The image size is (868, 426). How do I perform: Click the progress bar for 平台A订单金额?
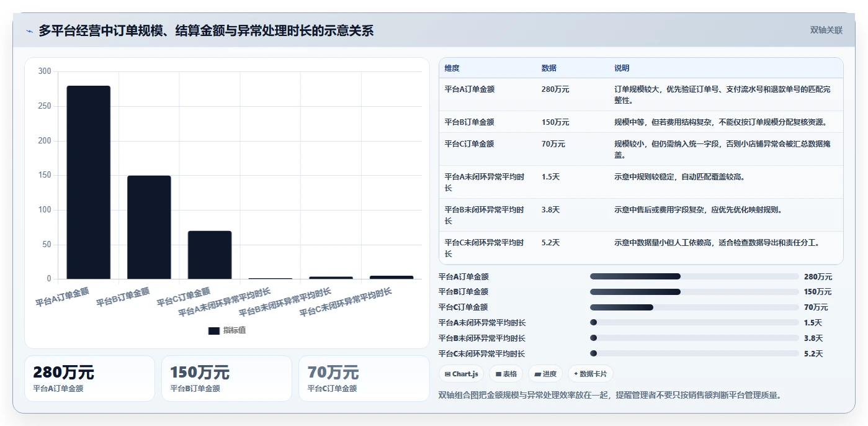[694, 276]
